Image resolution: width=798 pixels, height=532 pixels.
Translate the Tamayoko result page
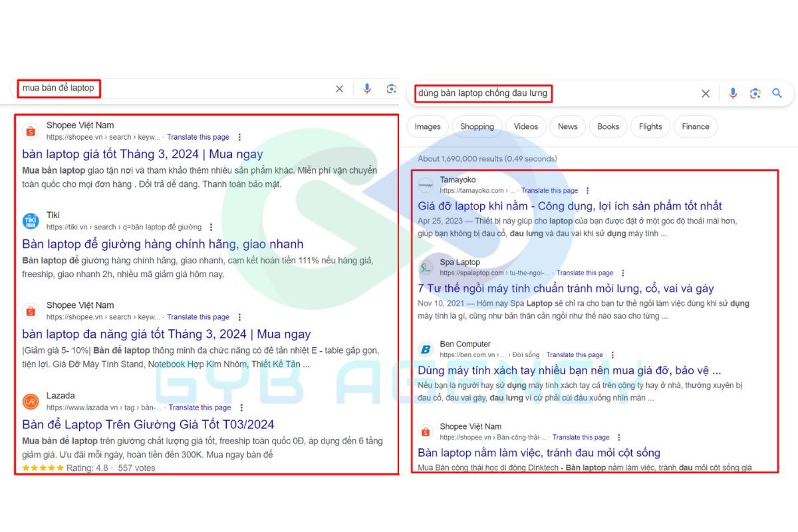[x=549, y=191]
